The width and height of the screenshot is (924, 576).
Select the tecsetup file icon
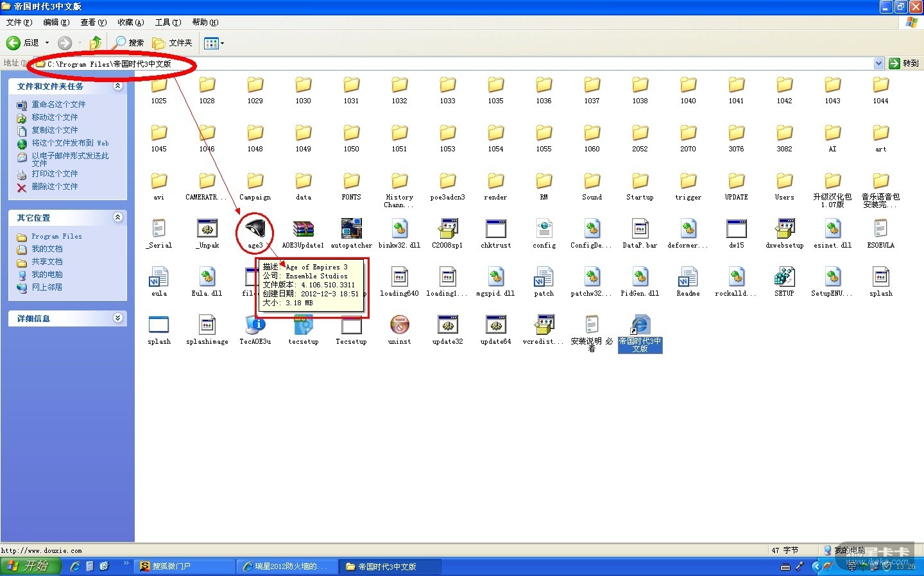click(303, 325)
